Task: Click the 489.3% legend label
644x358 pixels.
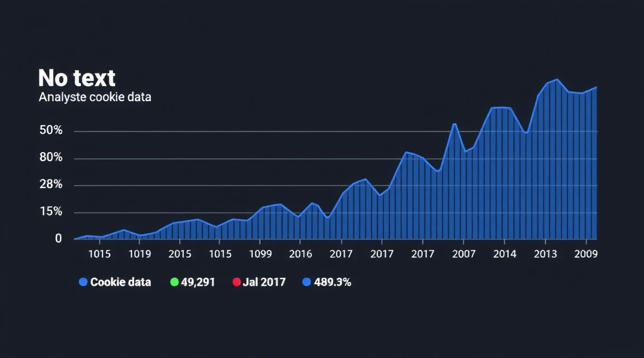Action: 334,282
